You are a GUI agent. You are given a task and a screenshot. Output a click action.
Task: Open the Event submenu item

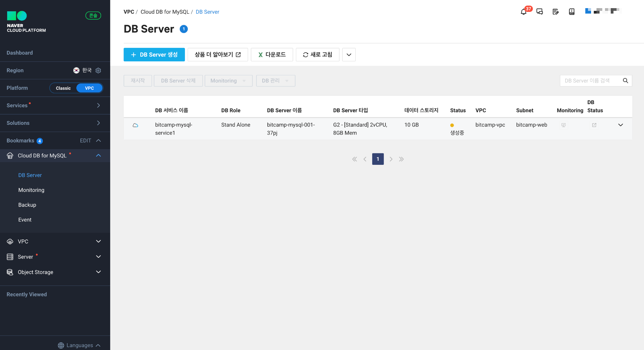coord(25,220)
